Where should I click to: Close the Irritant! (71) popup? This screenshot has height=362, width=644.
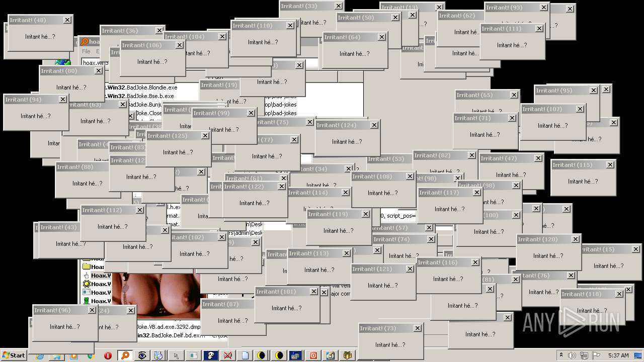pos(512,118)
